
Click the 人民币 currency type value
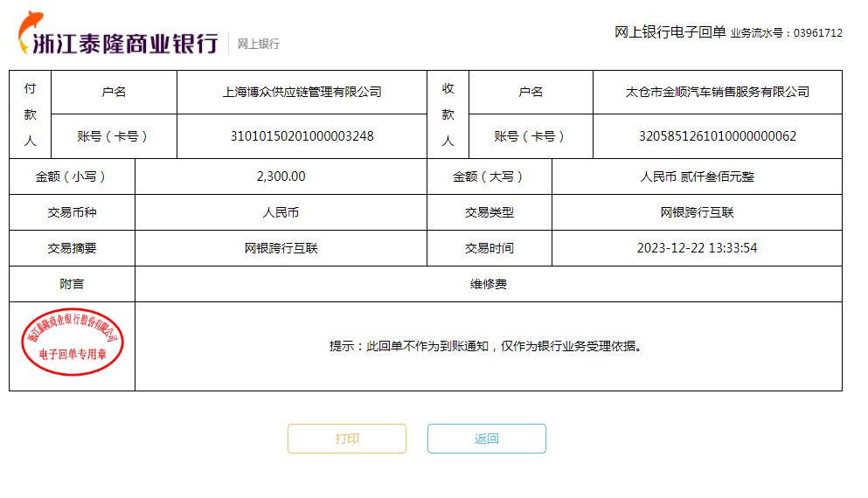[281, 212]
